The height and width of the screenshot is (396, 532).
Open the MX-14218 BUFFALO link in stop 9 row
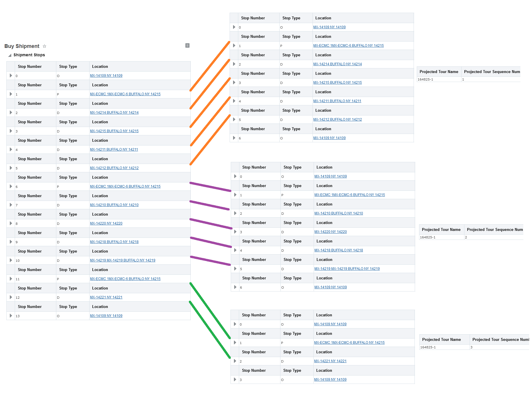click(114, 242)
